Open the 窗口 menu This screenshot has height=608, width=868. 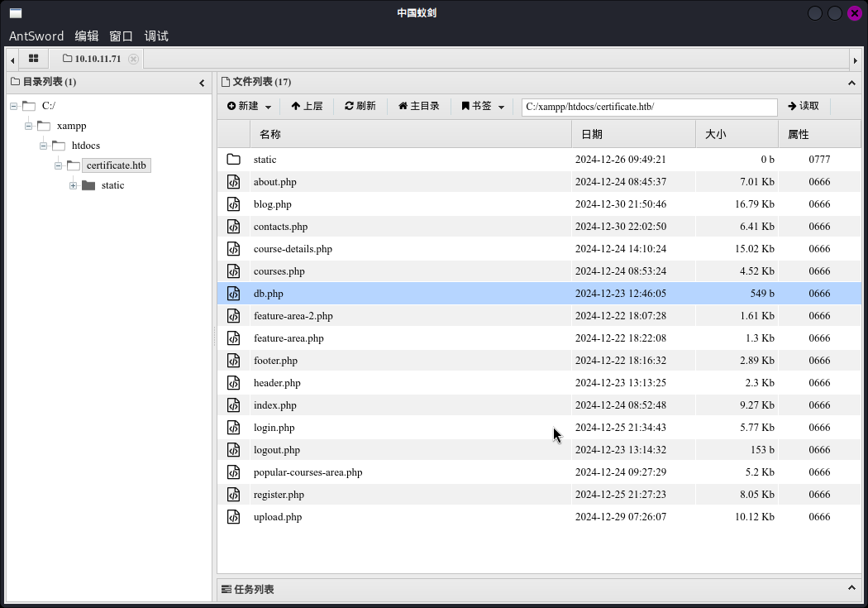[122, 36]
